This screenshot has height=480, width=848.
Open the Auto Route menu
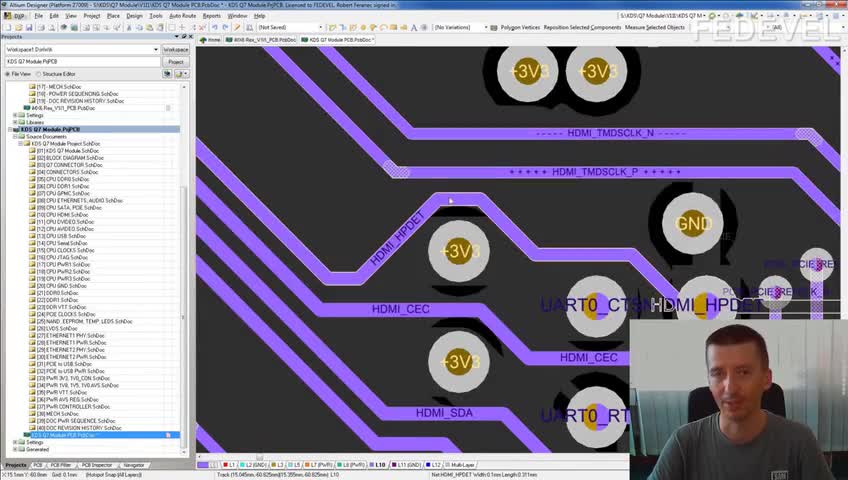pos(182,16)
